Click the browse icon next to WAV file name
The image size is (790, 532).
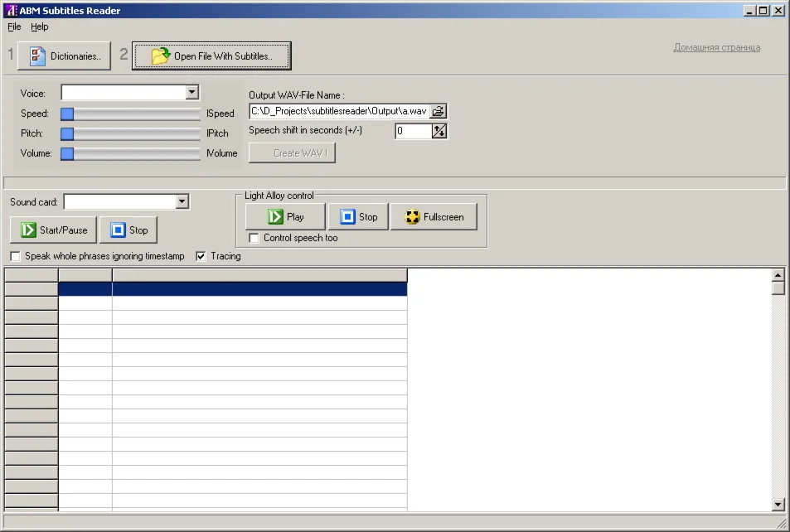tap(439, 111)
